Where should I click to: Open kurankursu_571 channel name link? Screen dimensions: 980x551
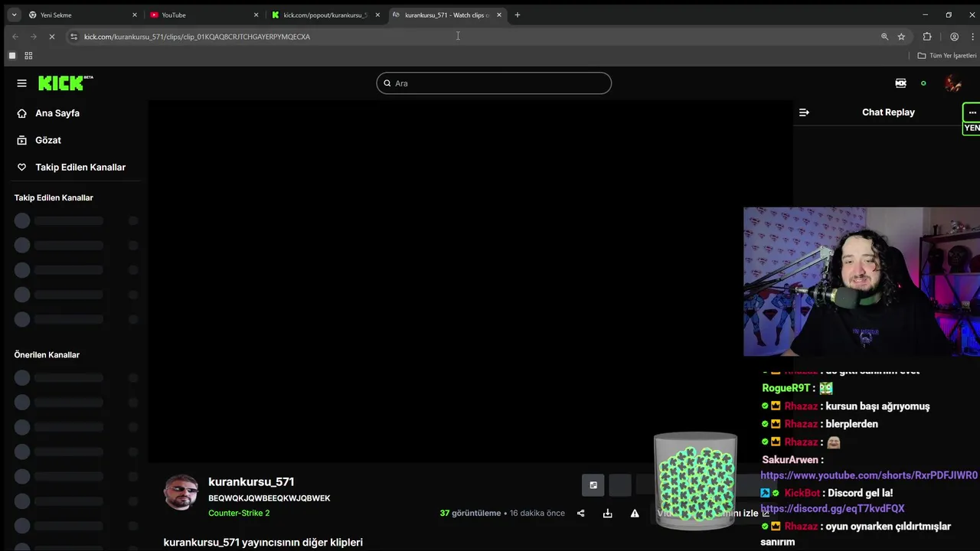click(x=251, y=482)
